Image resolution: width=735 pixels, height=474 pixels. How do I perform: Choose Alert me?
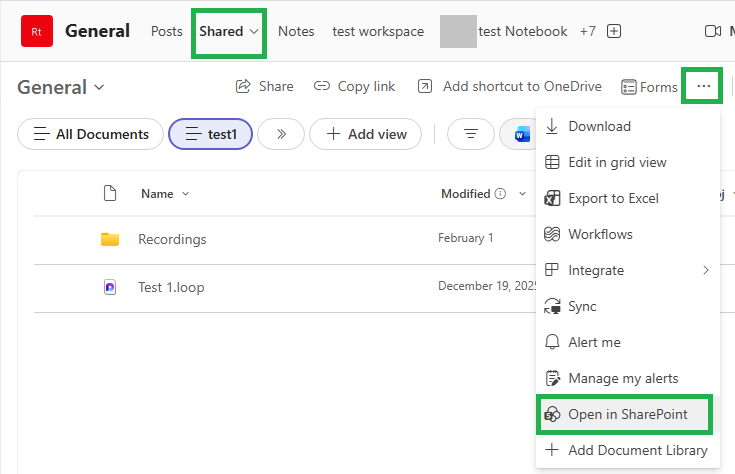point(628,342)
